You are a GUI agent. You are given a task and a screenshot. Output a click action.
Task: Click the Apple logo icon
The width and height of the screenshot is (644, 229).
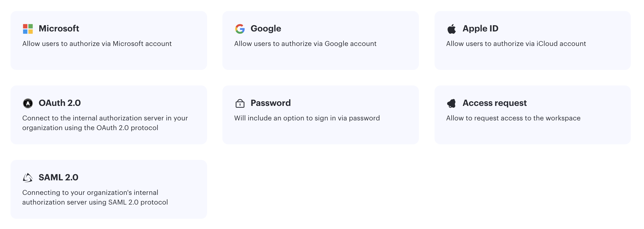point(451,29)
